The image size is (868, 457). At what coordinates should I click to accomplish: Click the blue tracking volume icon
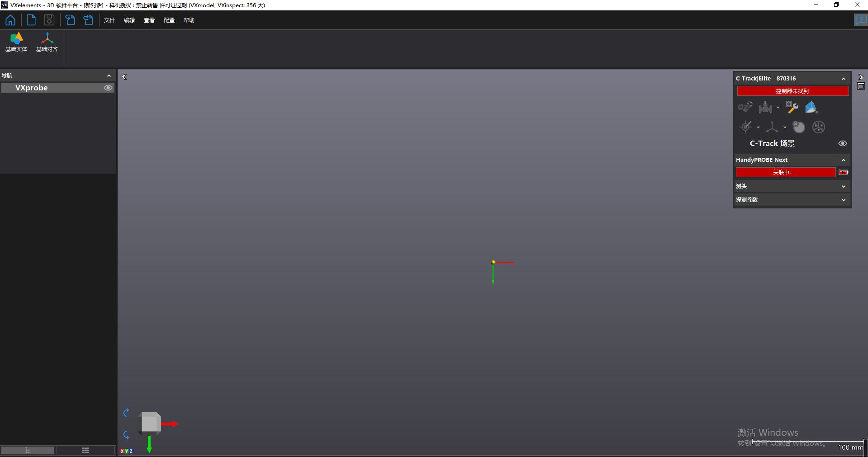(x=811, y=107)
